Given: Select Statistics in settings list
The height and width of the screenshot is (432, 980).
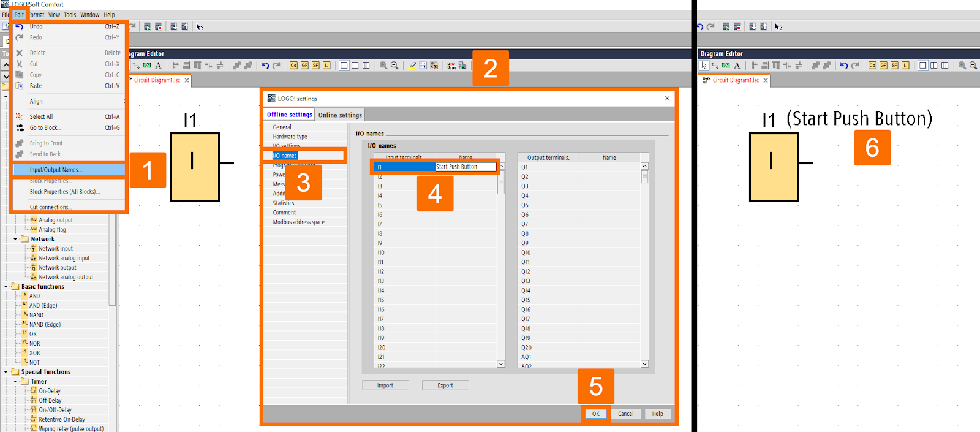Looking at the screenshot, I should click(283, 203).
